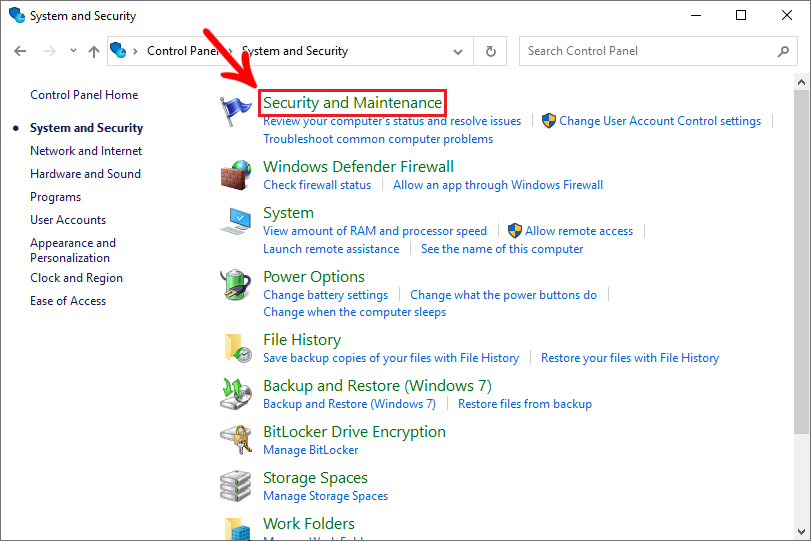Click Save backup copies of your files with File History
Viewport: 811px width, 541px height.
pyautogui.click(x=391, y=358)
